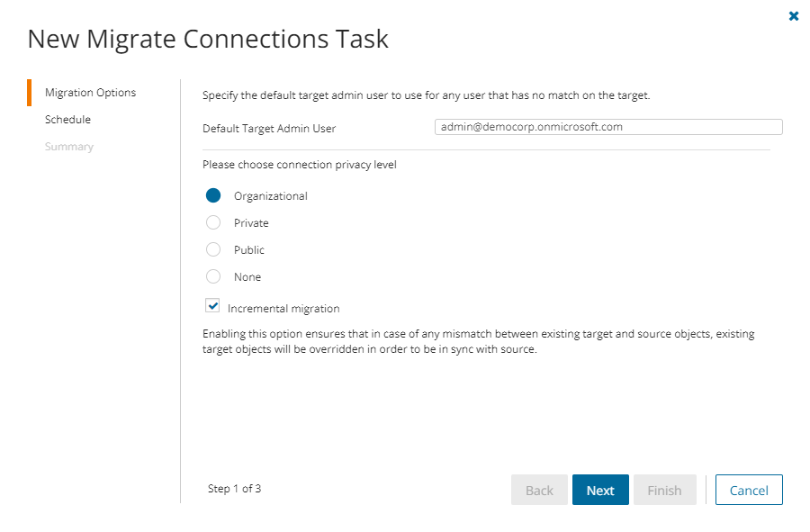Go to the Schedule step
This screenshot has height=532, width=810.
tap(67, 120)
